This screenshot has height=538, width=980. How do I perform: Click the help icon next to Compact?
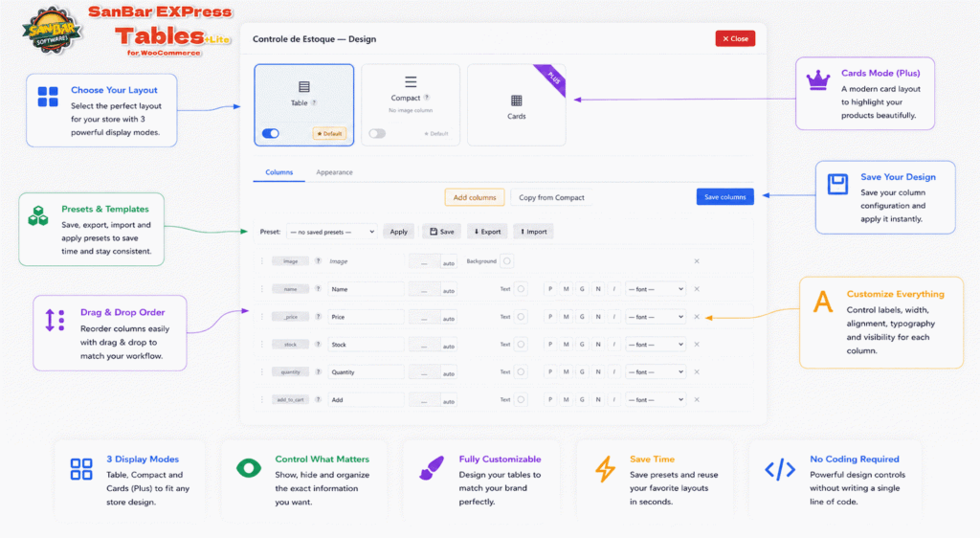pos(427,98)
